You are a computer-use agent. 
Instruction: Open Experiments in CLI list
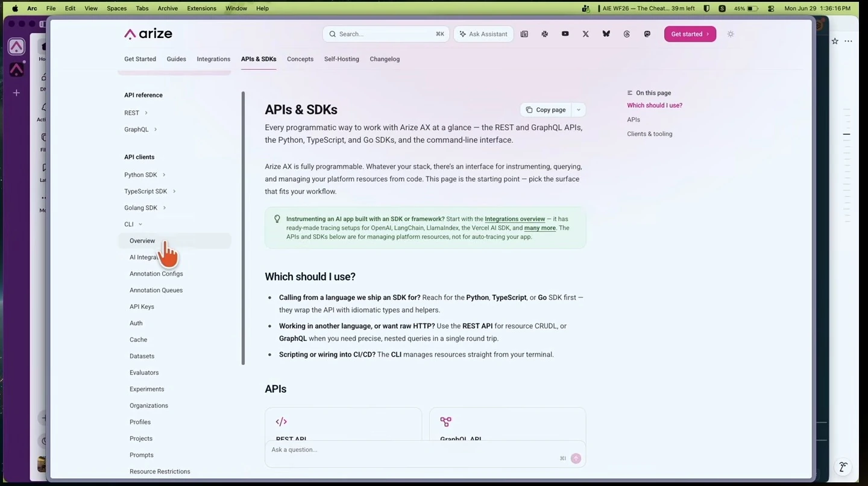pyautogui.click(x=146, y=390)
